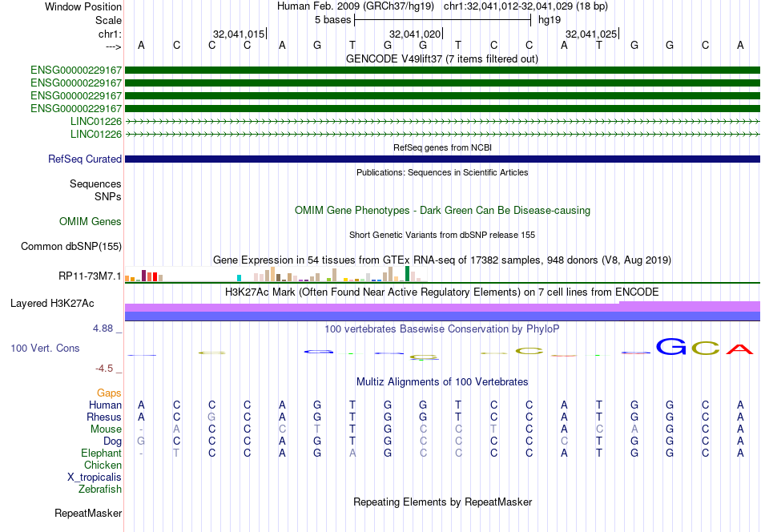Screen dimensions: 761x532
Task: Click the Mouse alignment species label
Action: [106, 429]
